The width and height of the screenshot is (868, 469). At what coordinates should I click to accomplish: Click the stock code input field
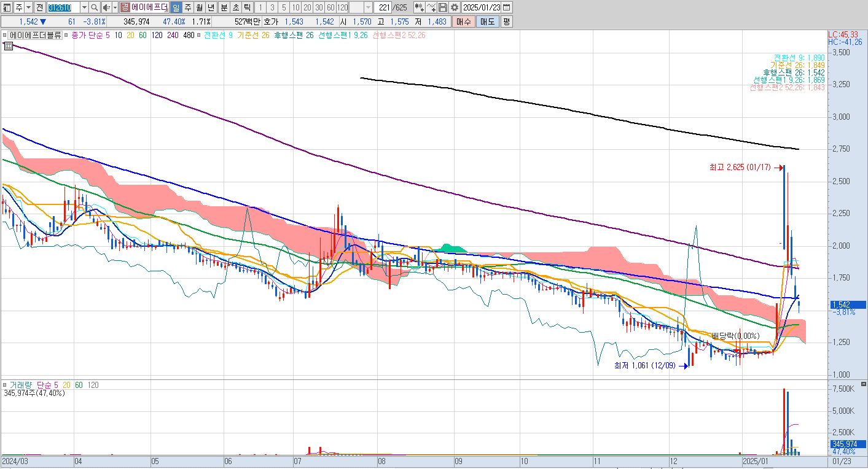(x=63, y=7)
